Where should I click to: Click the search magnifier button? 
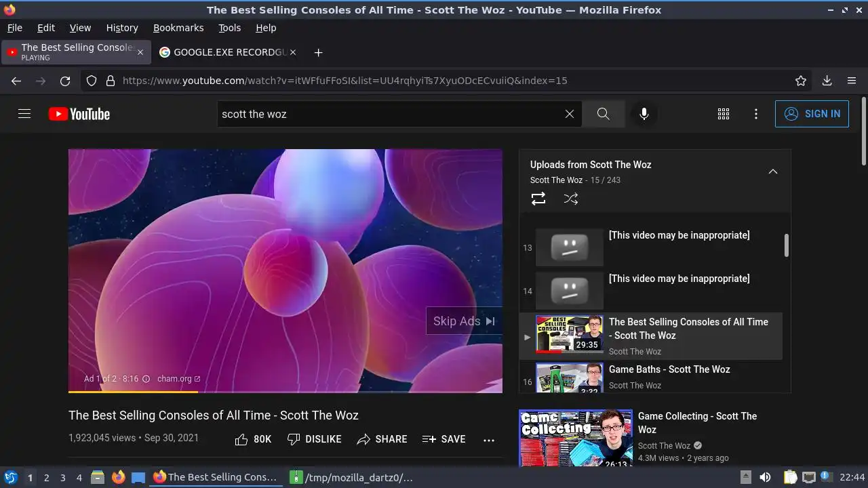coord(604,114)
